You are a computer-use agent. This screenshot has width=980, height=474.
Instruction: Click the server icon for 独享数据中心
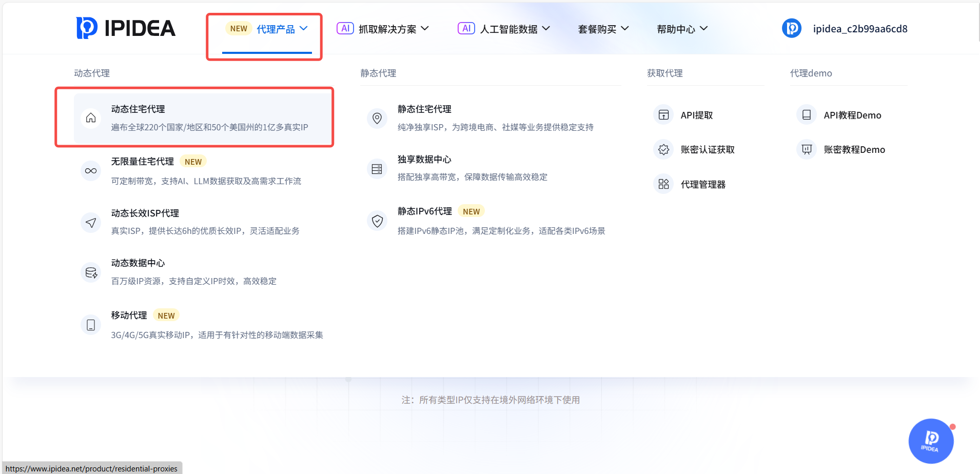pos(377,169)
